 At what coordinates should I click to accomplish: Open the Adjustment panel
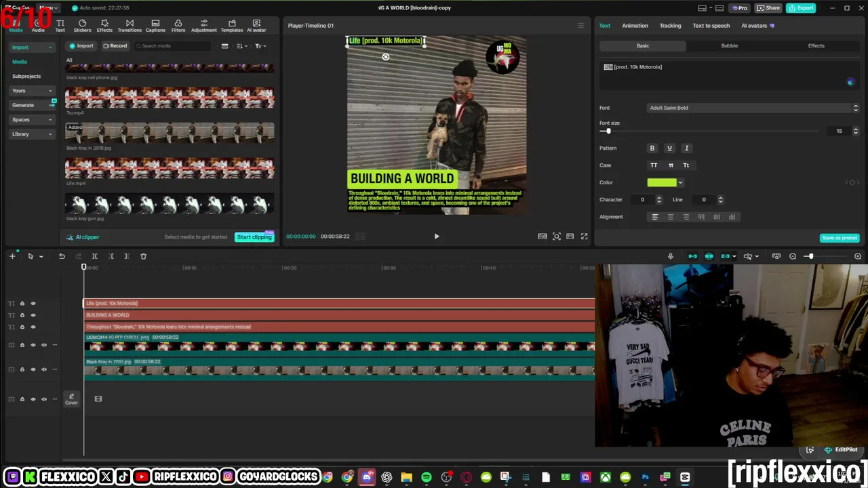point(204,26)
